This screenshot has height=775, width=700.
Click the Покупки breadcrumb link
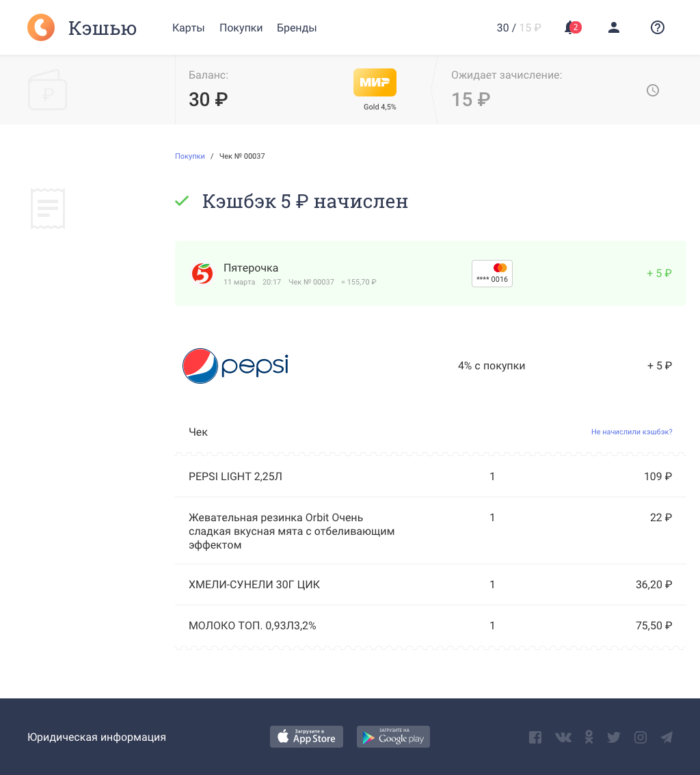pyautogui.click(x=189, y=156)
